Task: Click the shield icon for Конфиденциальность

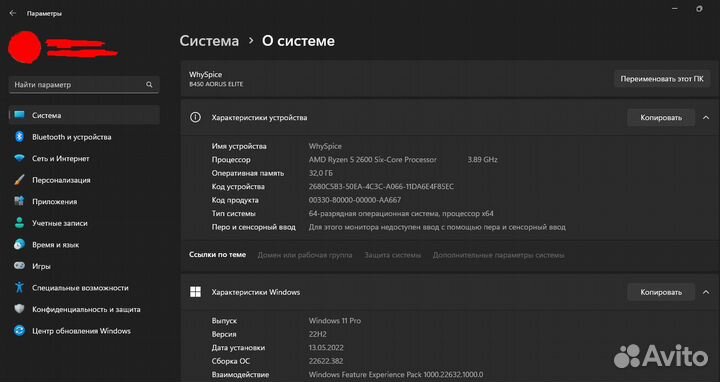Action: tap(19, 309)
